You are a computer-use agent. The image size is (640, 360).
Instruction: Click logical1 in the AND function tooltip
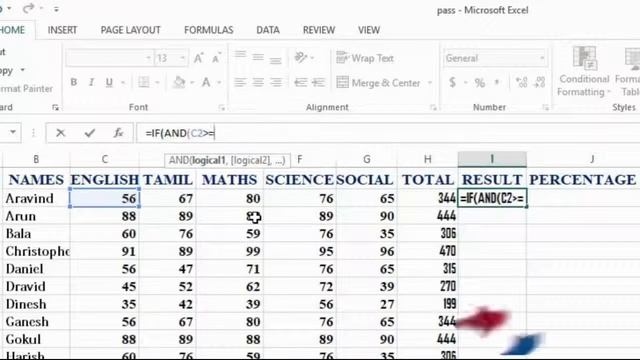tap(209, 160)
